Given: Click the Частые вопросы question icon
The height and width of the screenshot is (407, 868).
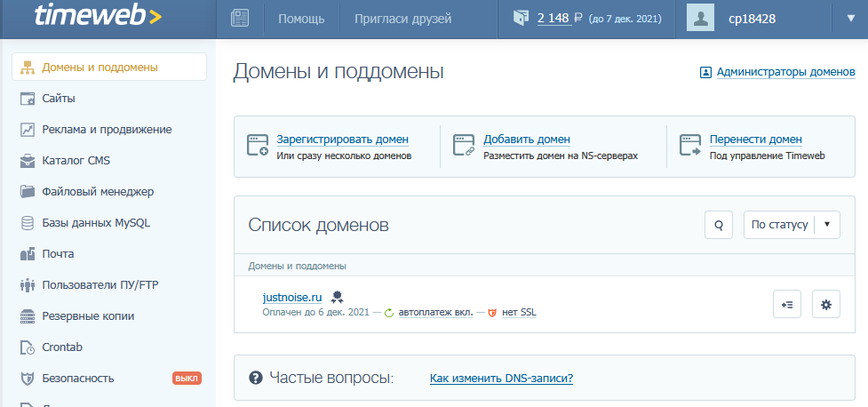Looking at the screenshot, I should 255,379.
